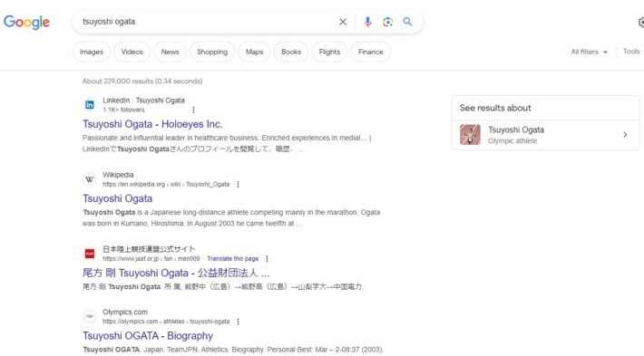Select Tsuyoshi Ogata name in knowledge card
This screenshot has width=644, height=356.
pyautogui.click(x=516, y=130)
